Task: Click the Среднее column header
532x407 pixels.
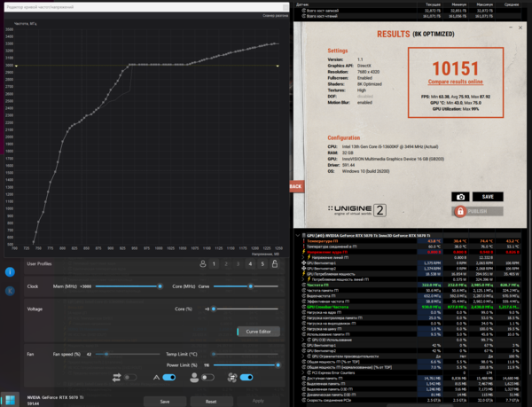Action: pyautogui.click(x=512, y=4)
